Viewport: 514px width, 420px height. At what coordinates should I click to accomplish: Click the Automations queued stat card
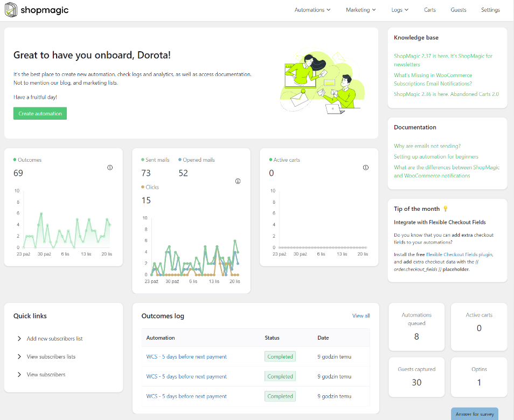[x=416, y=327]
